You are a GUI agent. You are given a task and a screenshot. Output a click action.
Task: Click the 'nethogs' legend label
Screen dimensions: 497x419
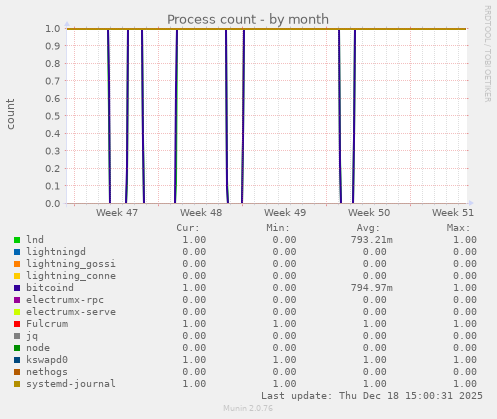[x=47, y=372]
